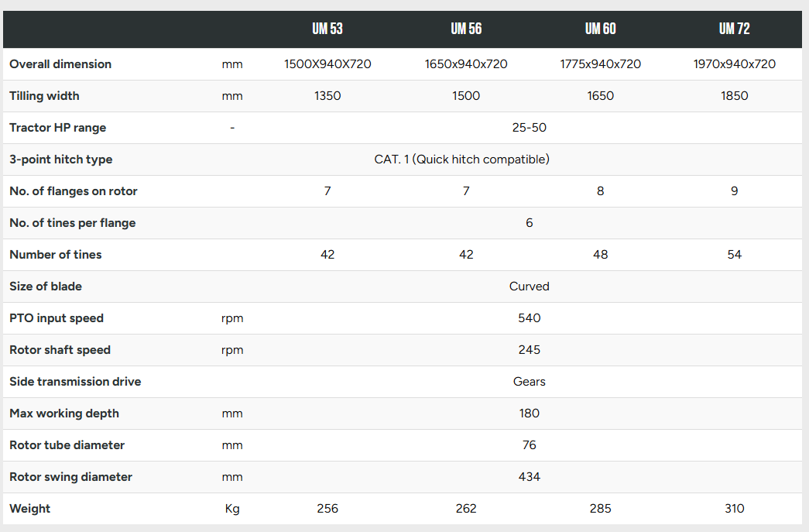809x532 pixels.
Task: Click the Weight unit Kg cell
Action: coord(232,509)
